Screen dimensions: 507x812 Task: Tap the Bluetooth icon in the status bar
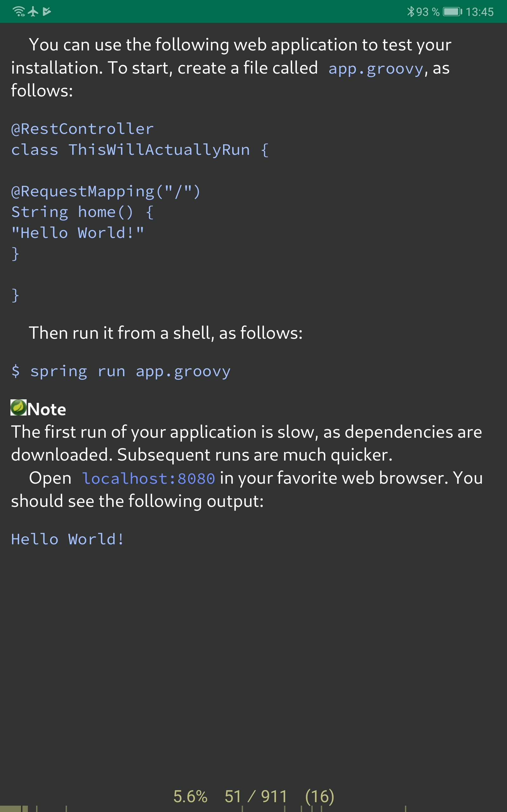pos(411,12)
